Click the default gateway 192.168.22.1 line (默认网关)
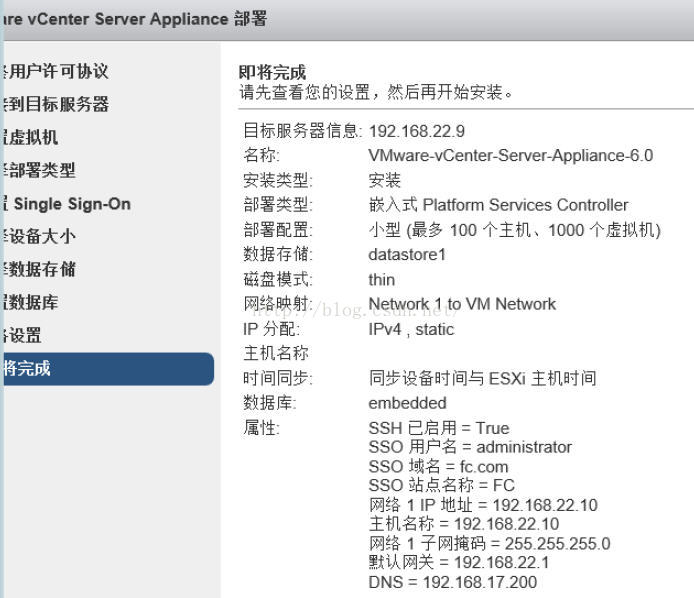 [459, 563]
